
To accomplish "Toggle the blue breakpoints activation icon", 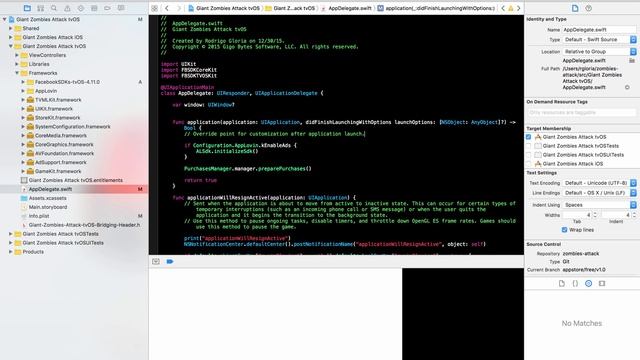I will (170, 261).
